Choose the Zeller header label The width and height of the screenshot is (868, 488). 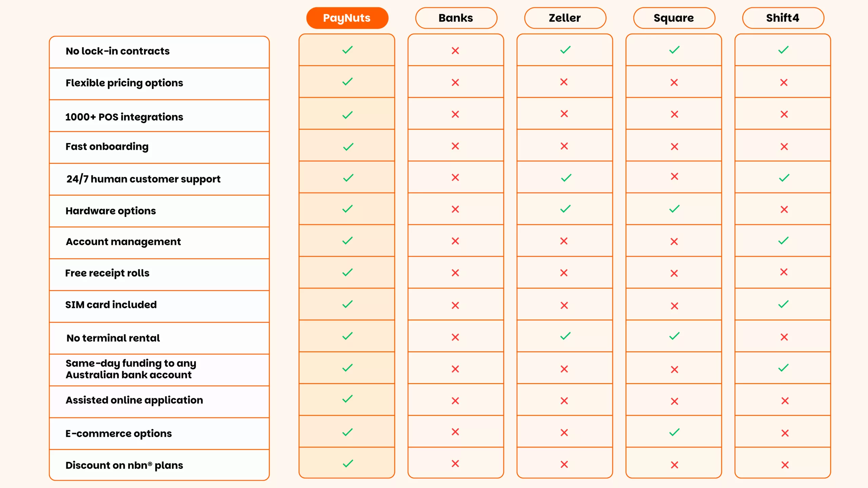click(565, 18)
